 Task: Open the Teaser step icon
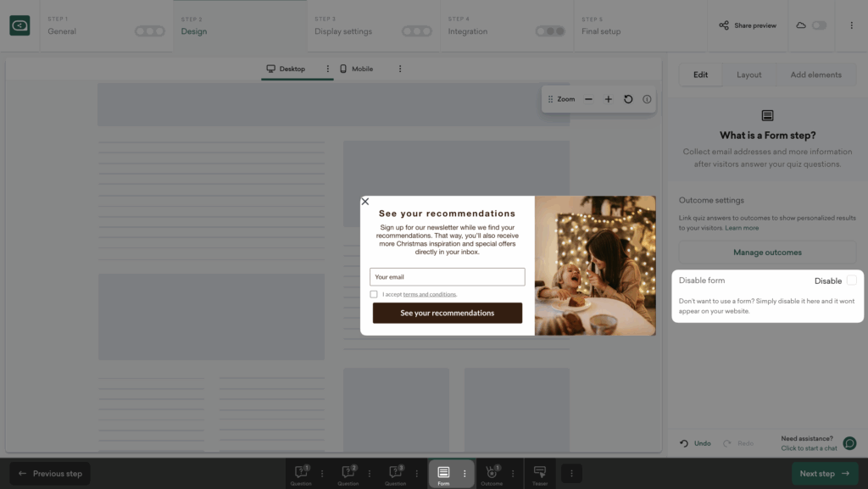tap(540, 472)
